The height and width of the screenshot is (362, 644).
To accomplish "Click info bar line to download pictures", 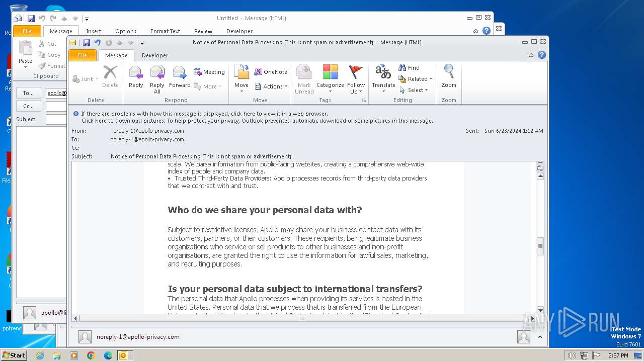I will 257,121.
